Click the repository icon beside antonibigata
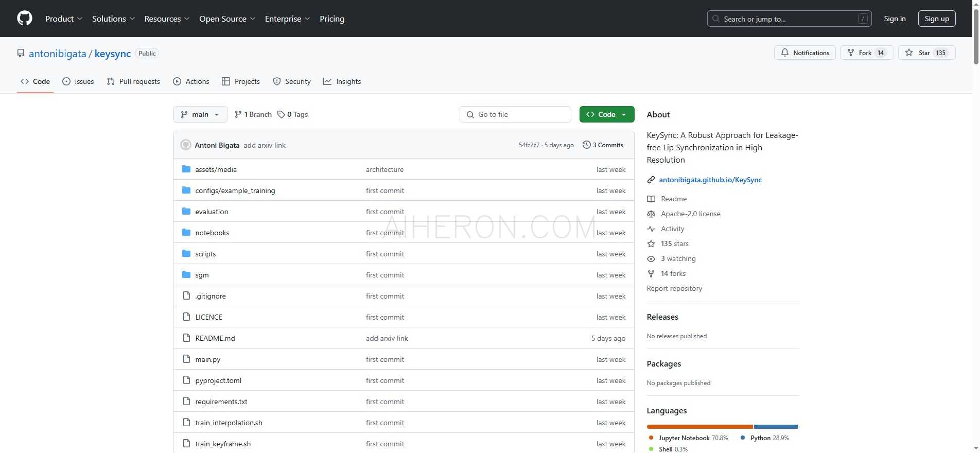980x453 pixels. click(x=21, y=53)
